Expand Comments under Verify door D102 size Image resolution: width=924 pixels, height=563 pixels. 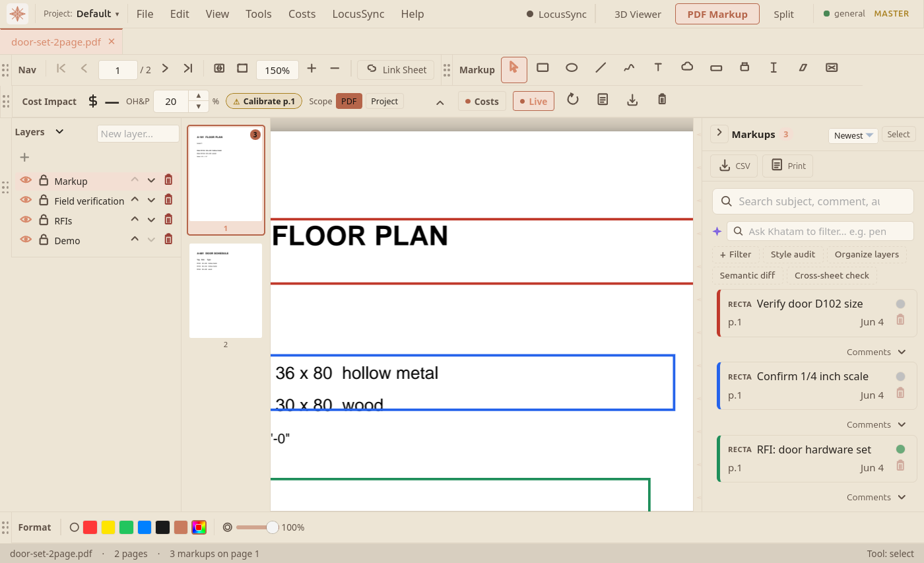[x=876, y=352]
